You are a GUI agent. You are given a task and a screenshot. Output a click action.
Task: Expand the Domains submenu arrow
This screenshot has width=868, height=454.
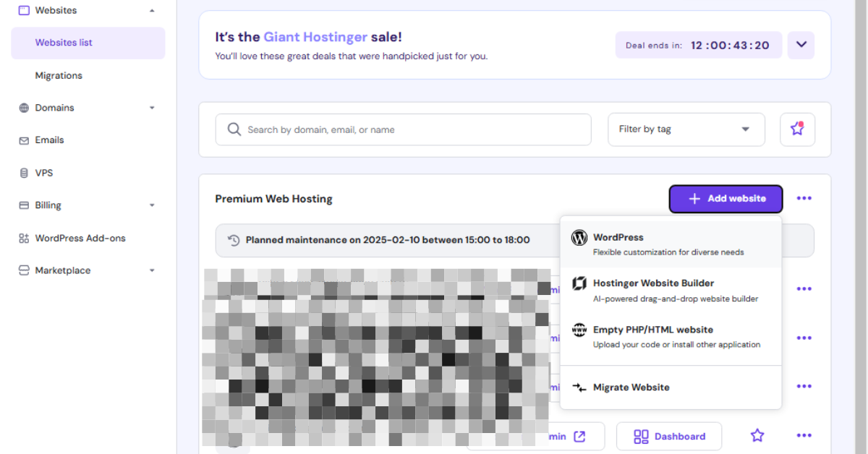[152, 108]
